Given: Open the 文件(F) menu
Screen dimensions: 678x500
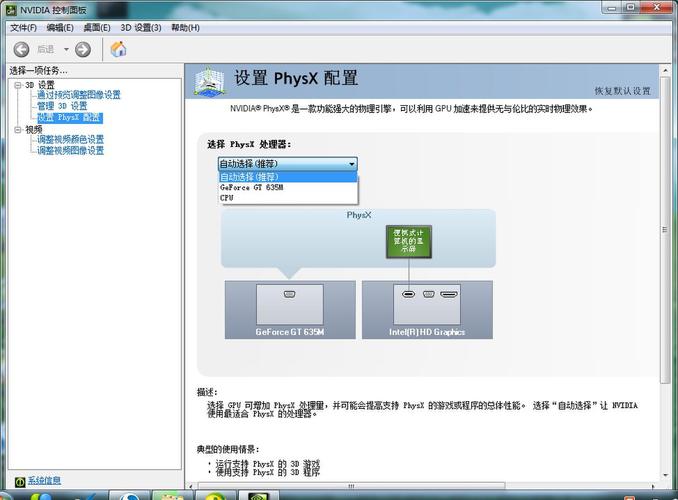Looking at the screenshot, I should coord(24,28).
